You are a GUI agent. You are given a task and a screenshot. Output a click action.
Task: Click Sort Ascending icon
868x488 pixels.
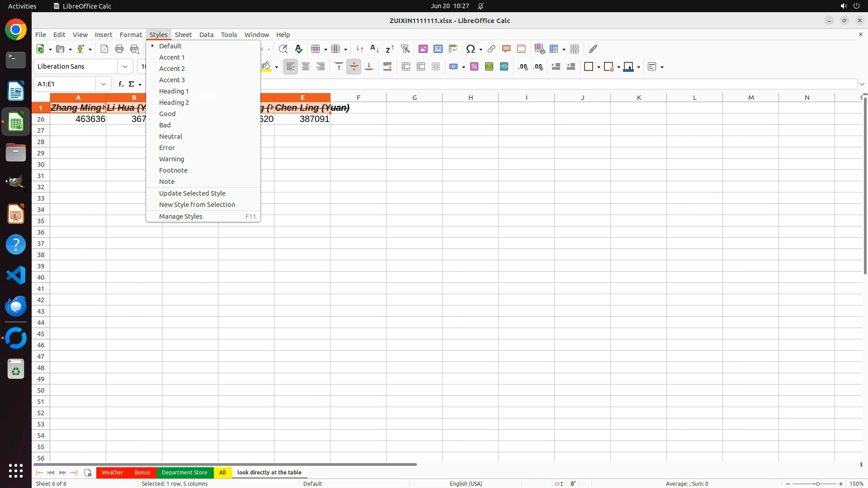click(x=374, y=49)
